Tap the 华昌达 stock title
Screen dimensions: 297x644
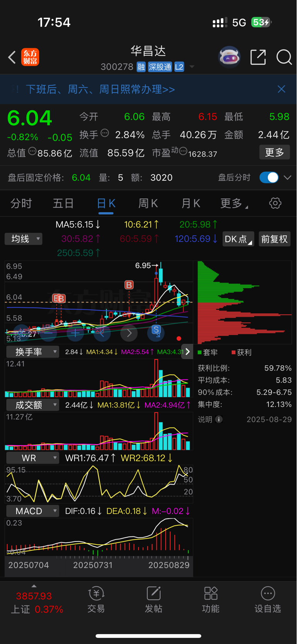tap(148, 51)
